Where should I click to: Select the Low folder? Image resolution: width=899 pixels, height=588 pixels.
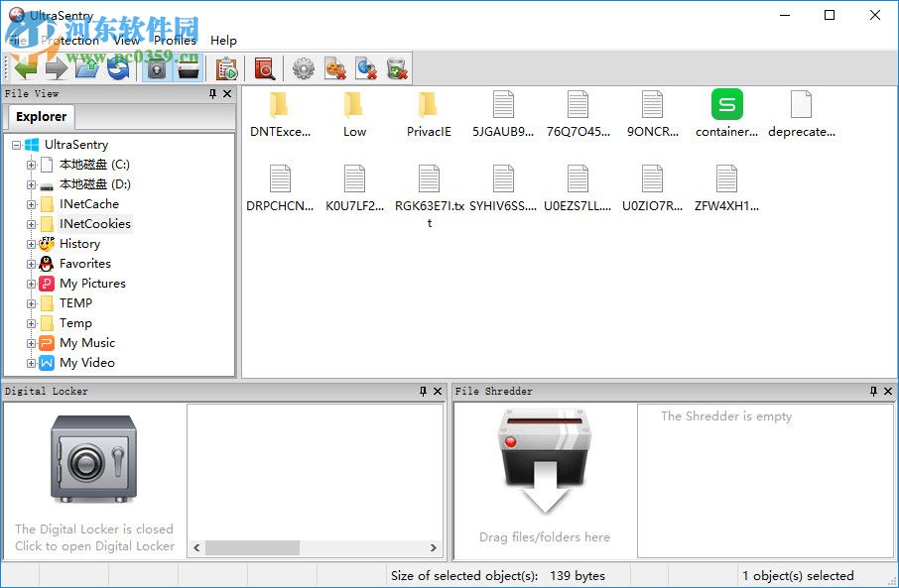(x=354, y=115)
